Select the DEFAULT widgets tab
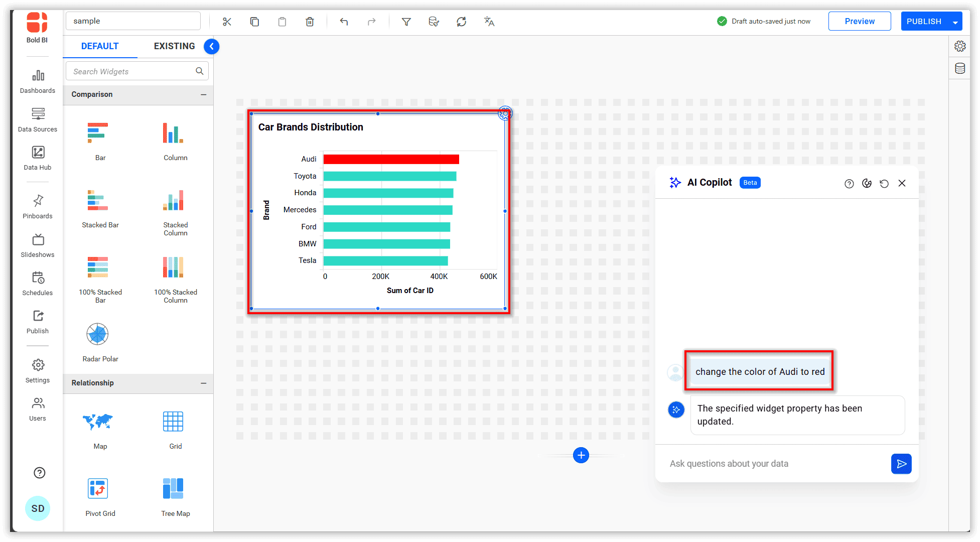Screen dimensions: 980x542 [x=100, y=46]
